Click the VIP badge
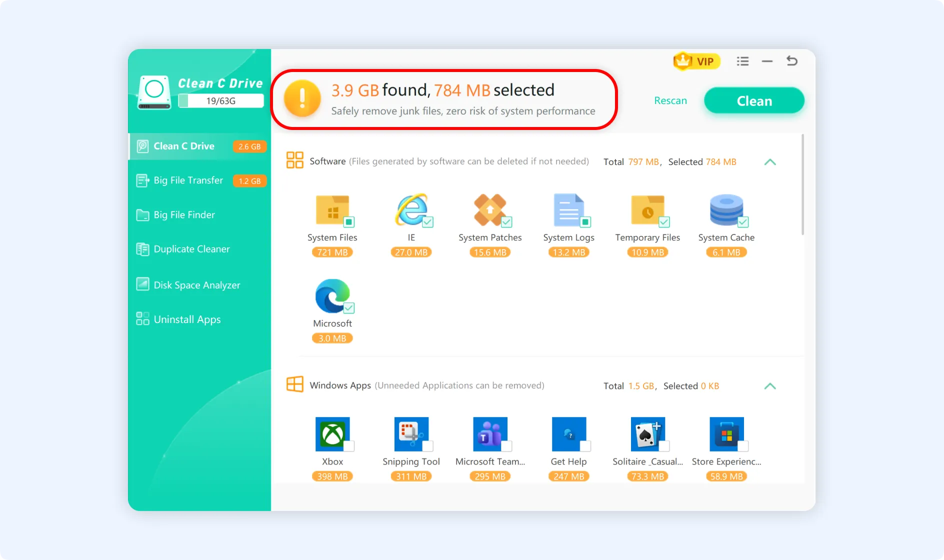944x560 pixels. 696,61
